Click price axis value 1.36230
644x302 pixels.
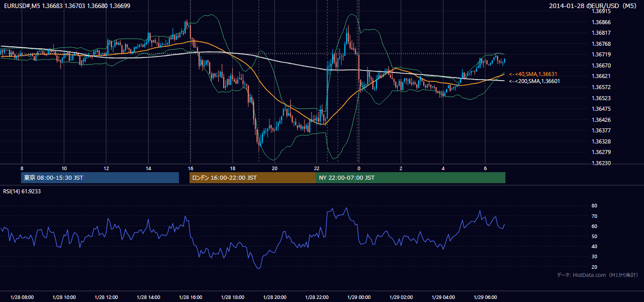point(601,163)
